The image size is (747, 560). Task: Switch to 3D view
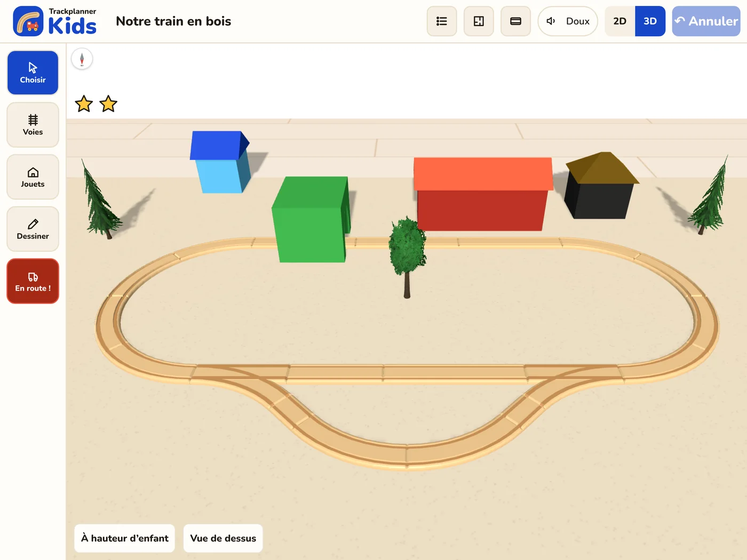[x=650, y=21]
